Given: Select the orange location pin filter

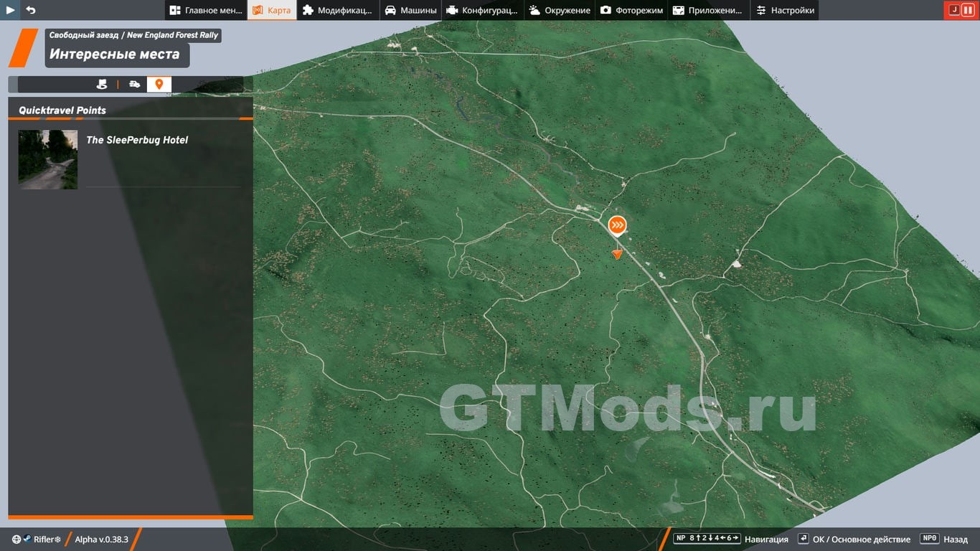Looking at the screenshot, I should [159, 85].
